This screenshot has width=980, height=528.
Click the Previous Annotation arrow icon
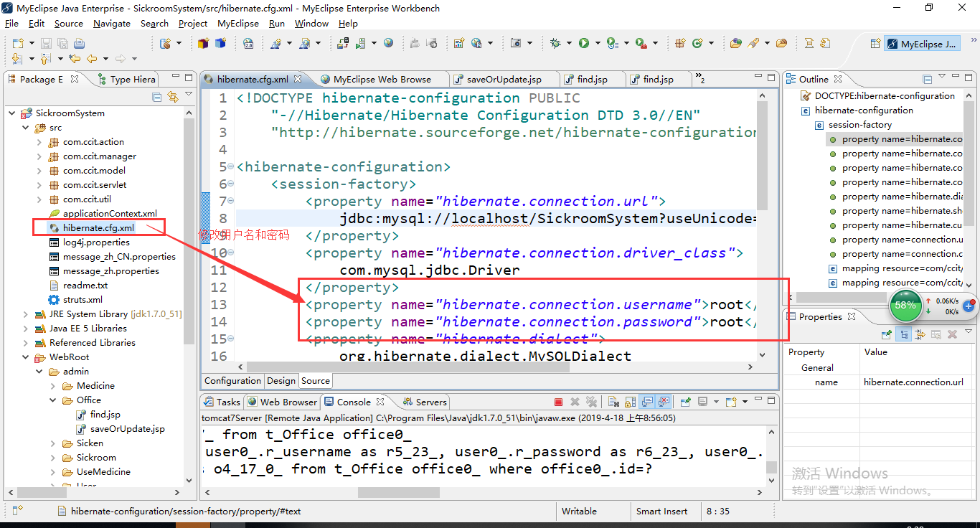45,59
